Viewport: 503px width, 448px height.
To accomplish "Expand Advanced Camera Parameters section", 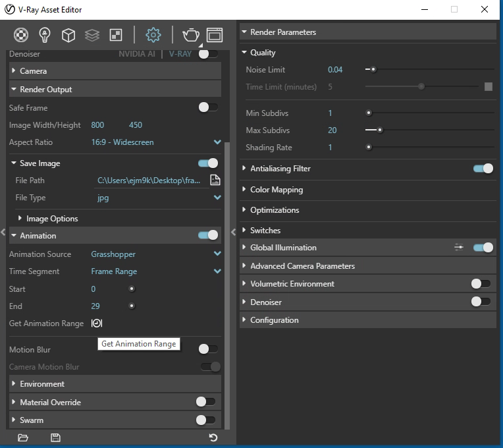I will [x=368, y=266].
